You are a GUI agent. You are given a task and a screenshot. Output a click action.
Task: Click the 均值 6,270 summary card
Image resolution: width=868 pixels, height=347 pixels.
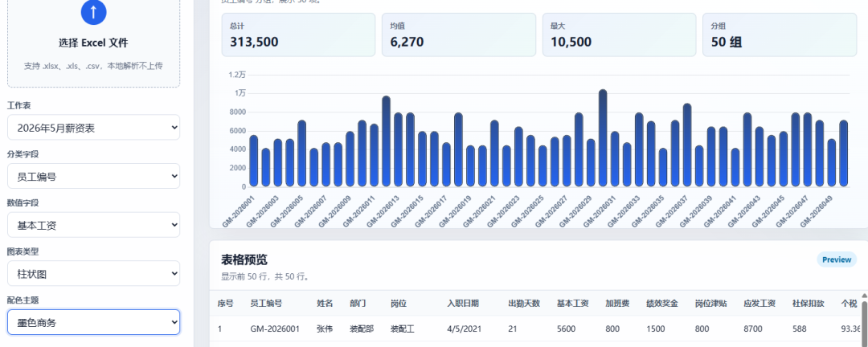pos(459,35)
